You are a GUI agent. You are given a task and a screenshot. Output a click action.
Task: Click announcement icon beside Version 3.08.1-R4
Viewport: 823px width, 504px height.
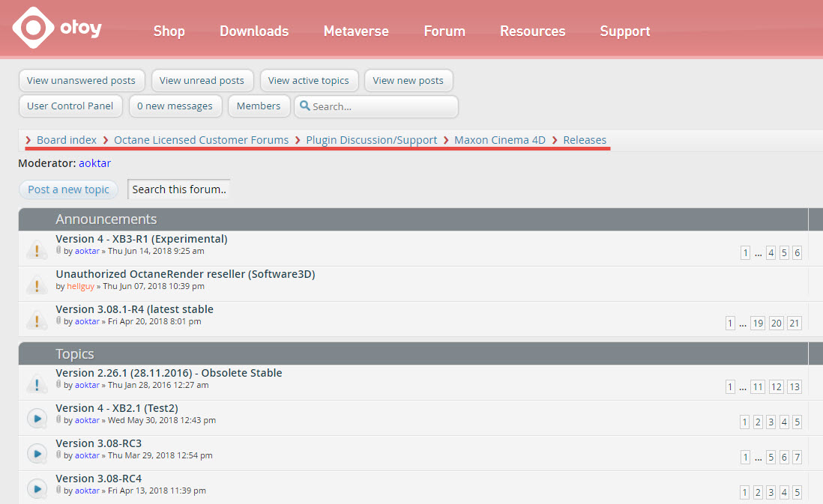[37, 321]
